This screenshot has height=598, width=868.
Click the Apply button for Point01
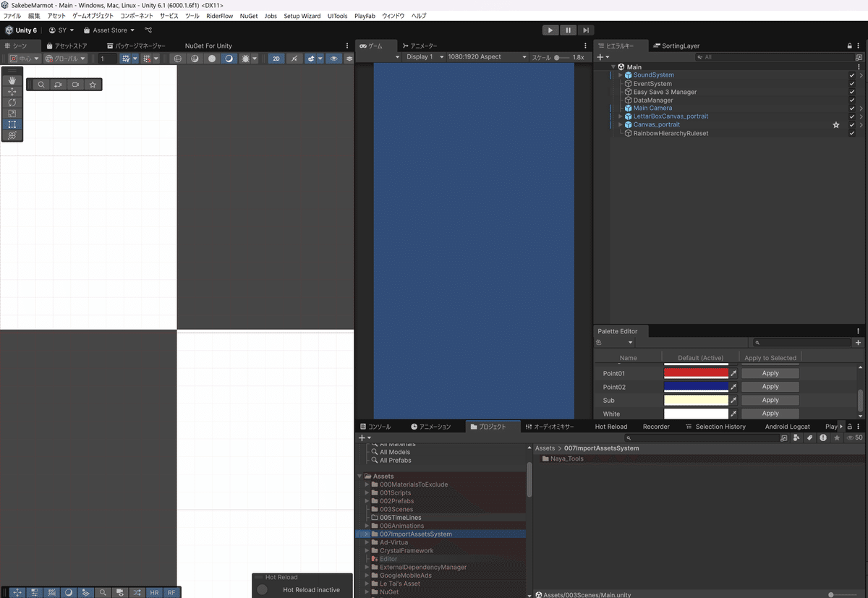point(770,372)
